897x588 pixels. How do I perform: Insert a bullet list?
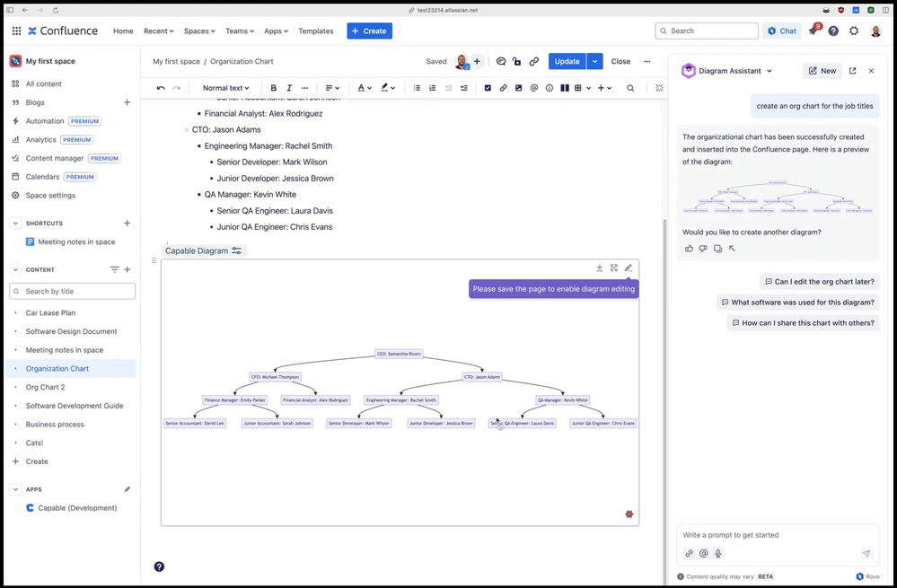(x=417, y=88)
